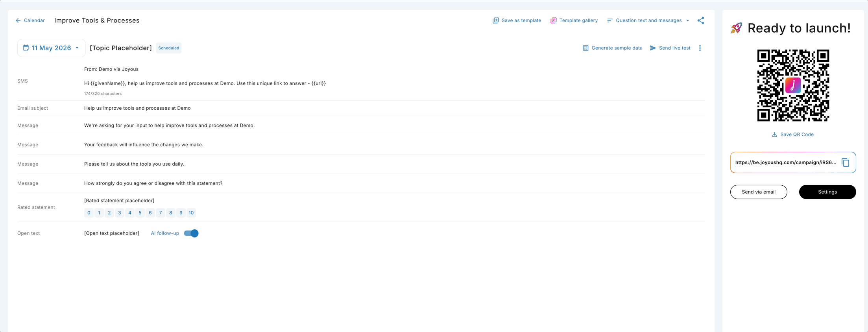Select rating 8 on the rated statement
The image size is (868, 332).
coord(171,213)
